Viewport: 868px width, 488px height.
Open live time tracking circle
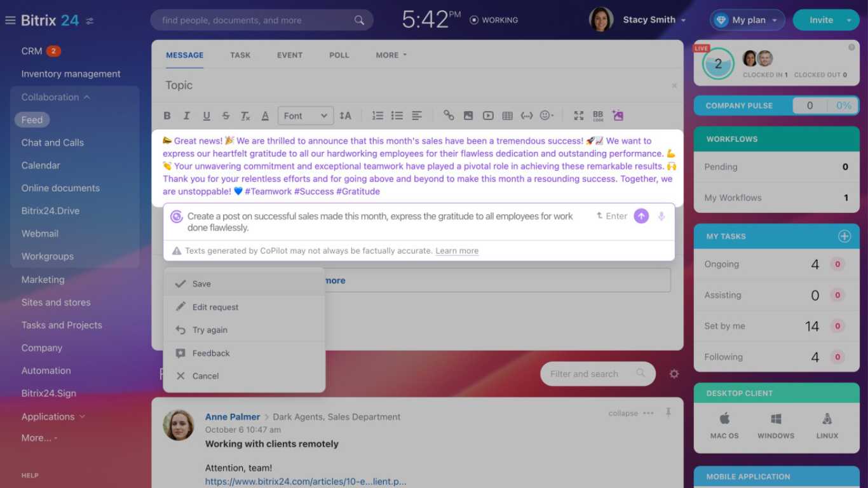pyautogui.click(x=718, y=64)
